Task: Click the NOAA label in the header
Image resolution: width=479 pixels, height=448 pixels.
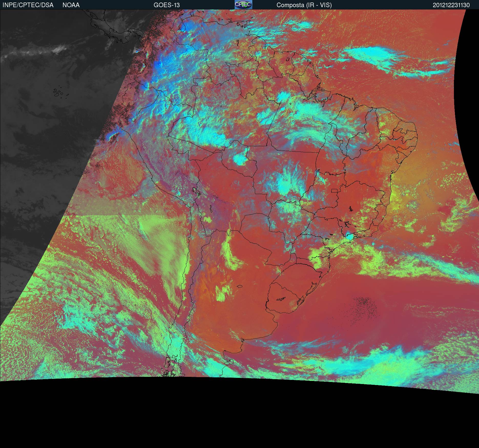Action: point(71,5)
